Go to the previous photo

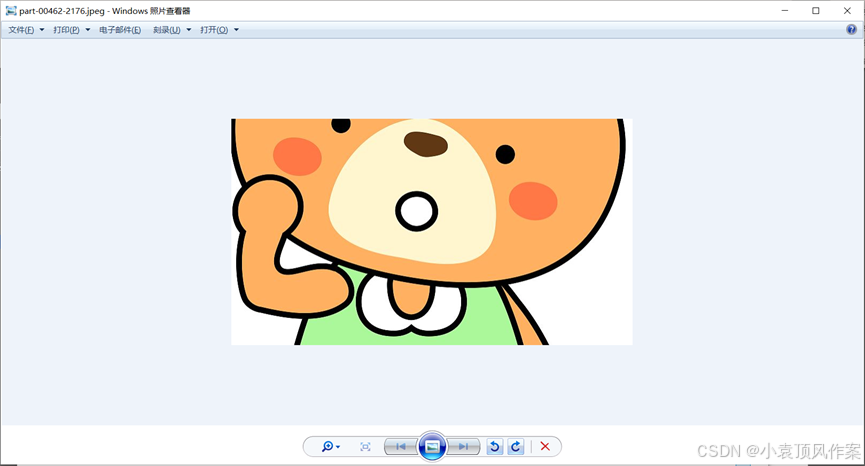point(401,447)
